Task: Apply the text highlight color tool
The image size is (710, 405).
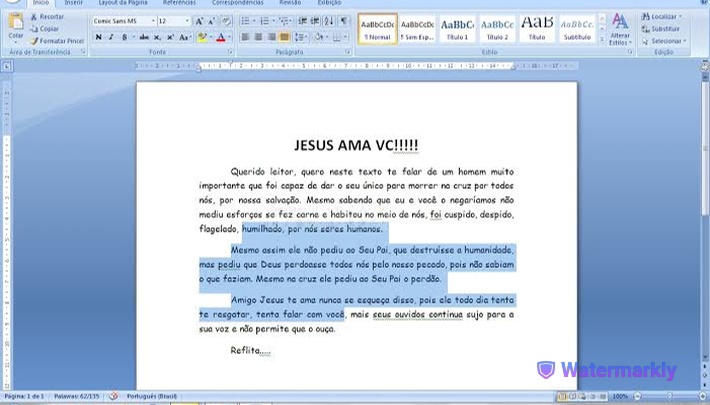Action: 202,37
